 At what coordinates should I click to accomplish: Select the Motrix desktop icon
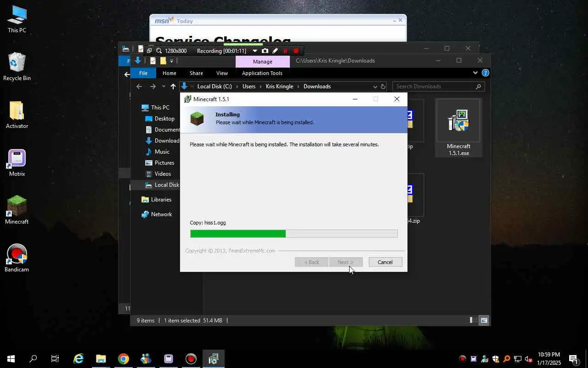[17, 163]
